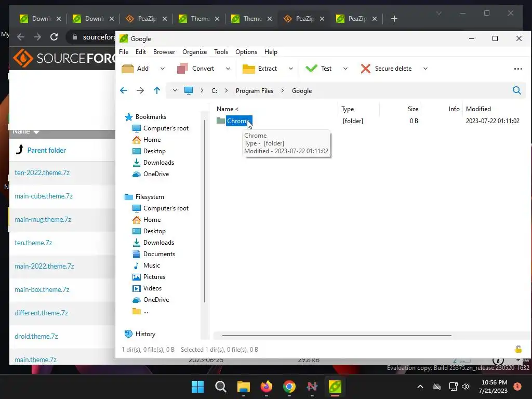Select Google in the breadcrumb path
The image size is (532, 399).
[302, 91]
